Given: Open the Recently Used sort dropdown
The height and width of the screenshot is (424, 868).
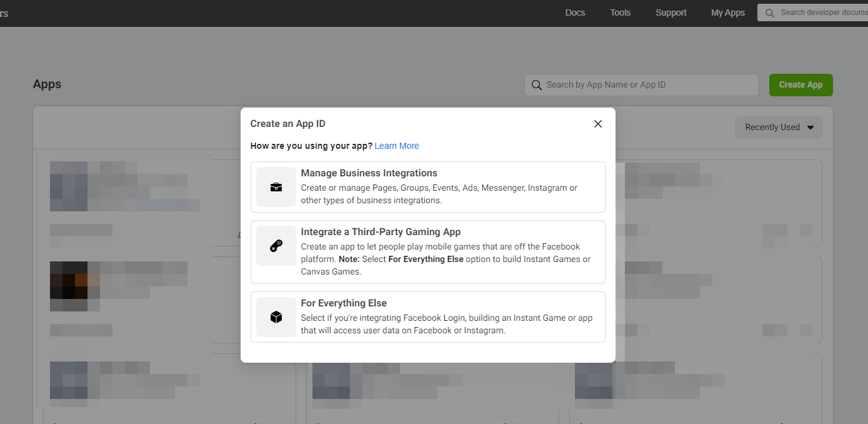Looking at the screenshot, I should (x=779, y=127).
